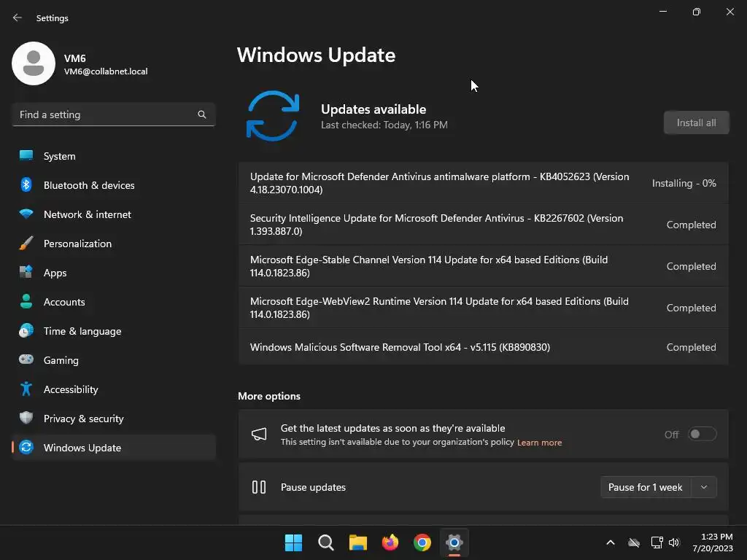Launch File Explorer from the taskbar
747x560 pixels.
pyautogui.click(x=357, y=542)
